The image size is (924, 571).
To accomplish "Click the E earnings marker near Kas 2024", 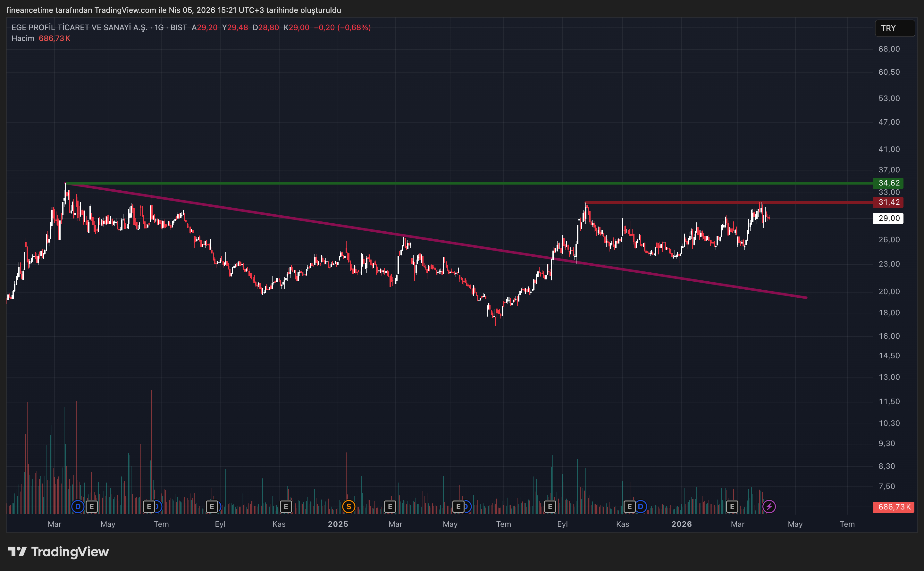I will tap(286, 506).
